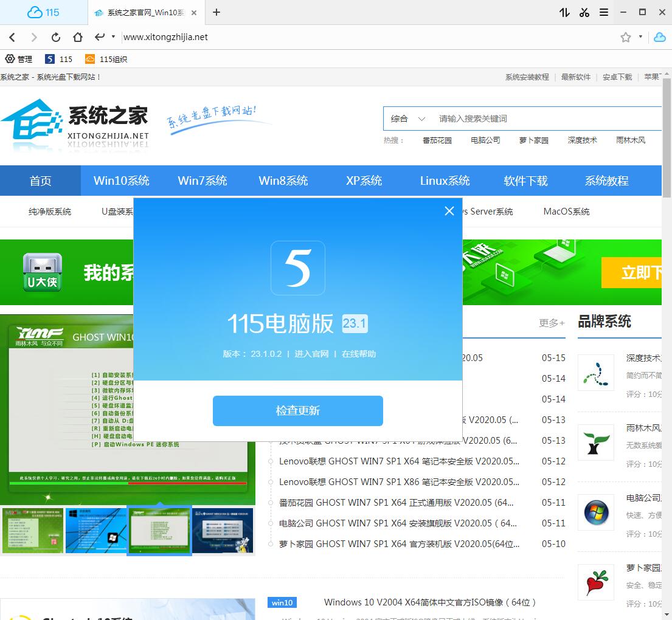Bookmark page with the star icon
The image size is (672, 620).
tap(626, 37)
